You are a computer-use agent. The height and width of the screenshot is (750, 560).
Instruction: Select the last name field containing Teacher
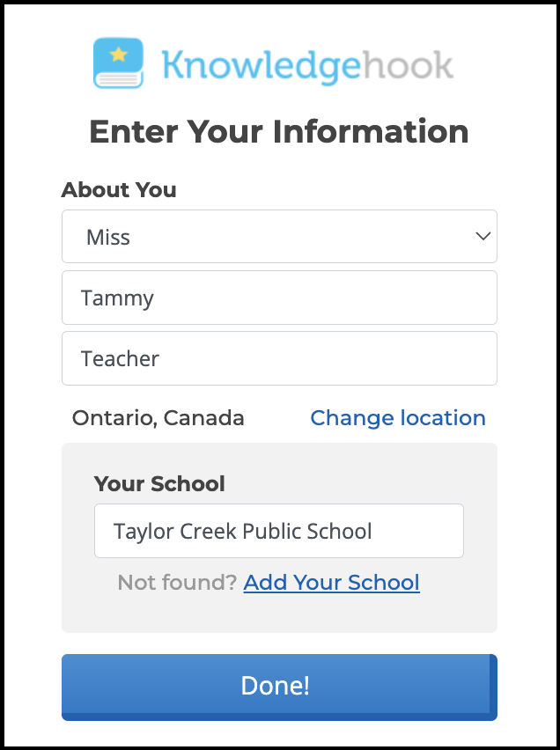point(279,358)
